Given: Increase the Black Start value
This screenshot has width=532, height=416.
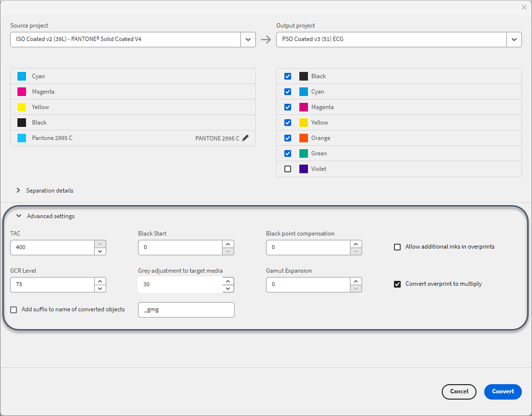Looking at the screenshot, I should [228, 244].
